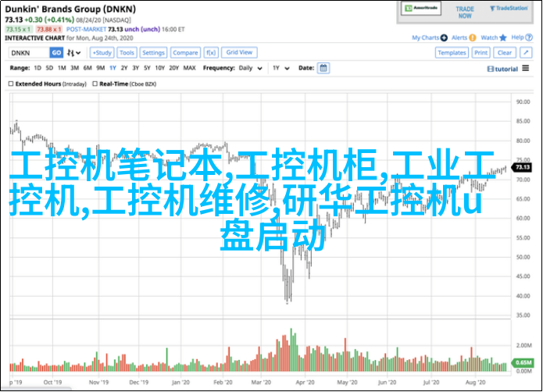This screenshot has width=543, height=392.
Task: Open the Date calendar picker icon
Action: [x=323, y=68]
